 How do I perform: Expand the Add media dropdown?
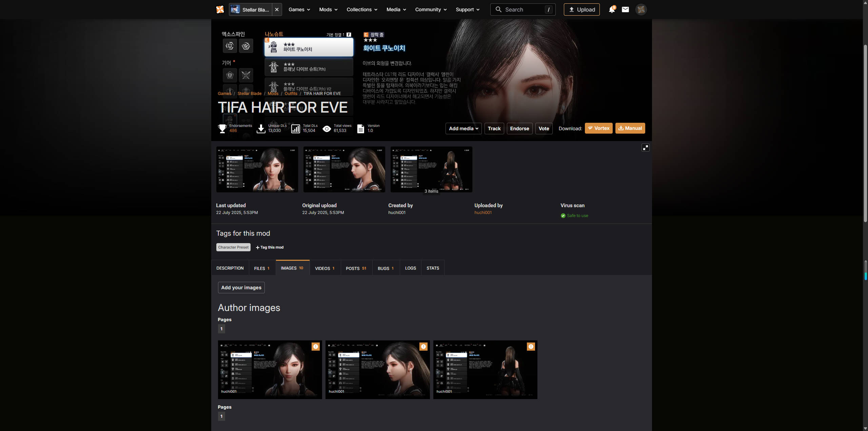tap(463, 129)
